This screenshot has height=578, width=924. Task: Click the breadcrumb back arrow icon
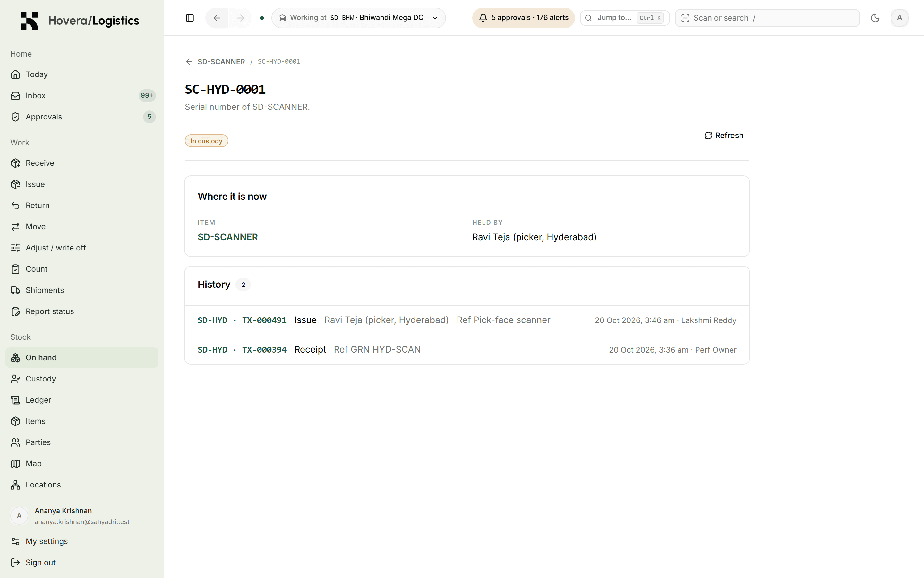point(189,62)
